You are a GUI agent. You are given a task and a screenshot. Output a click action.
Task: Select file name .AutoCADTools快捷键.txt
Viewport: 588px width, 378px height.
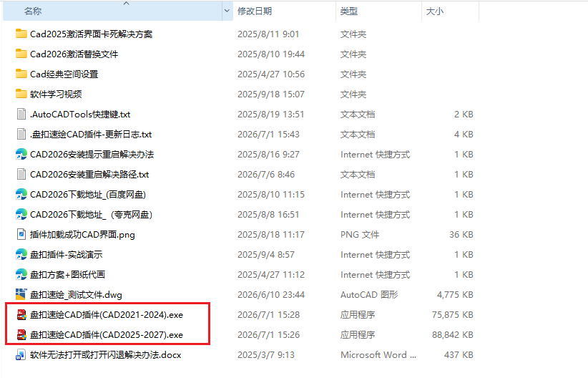(x=80, y=115)
